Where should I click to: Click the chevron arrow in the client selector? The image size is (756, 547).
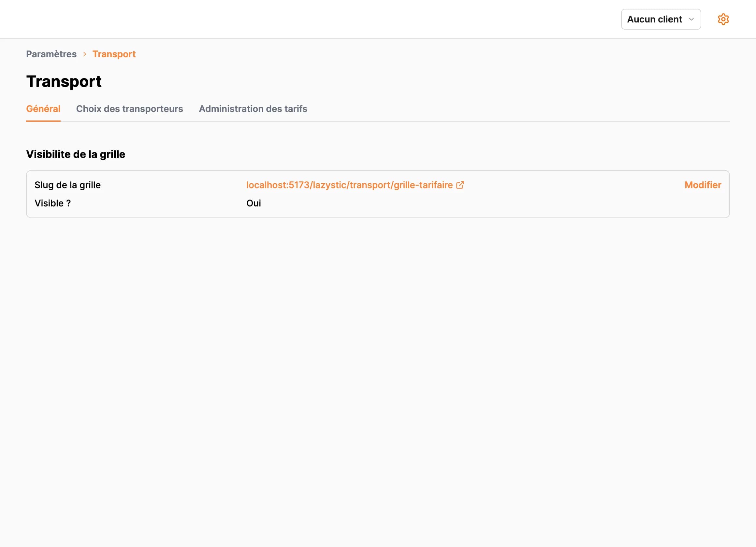(691, 19)
